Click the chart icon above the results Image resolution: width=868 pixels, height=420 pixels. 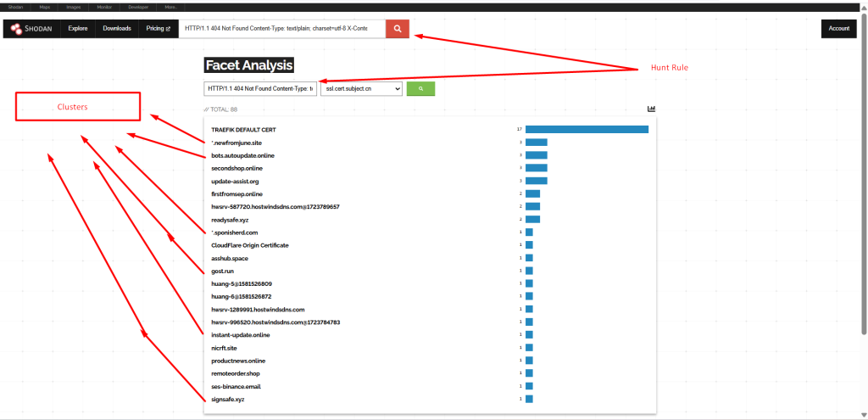652,109
